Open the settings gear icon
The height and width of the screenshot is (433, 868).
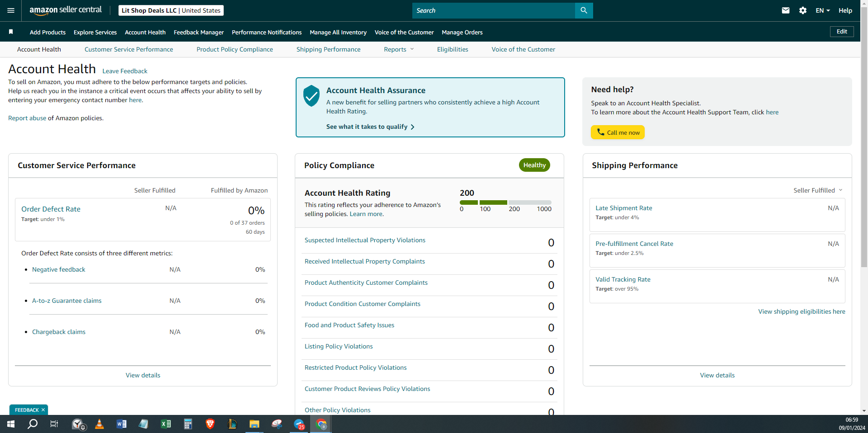pyautogui.click(x=803, y=10)
